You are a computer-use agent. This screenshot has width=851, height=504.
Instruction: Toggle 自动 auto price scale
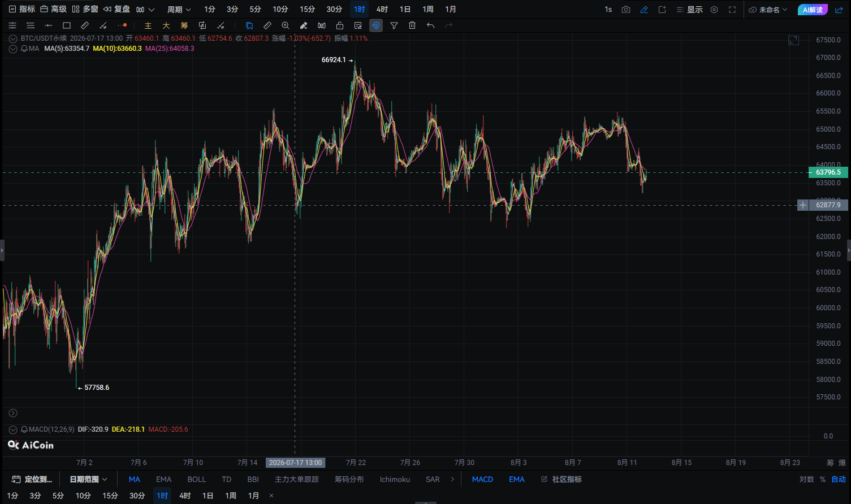(839, 479)
